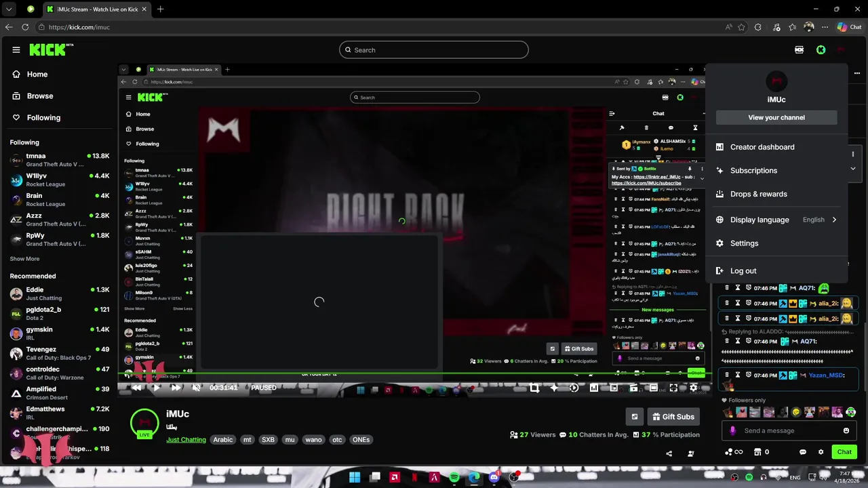This screenshot has width=868, height=488.
Task: Expand Following list with Show More
Action: tap(24, 259)
